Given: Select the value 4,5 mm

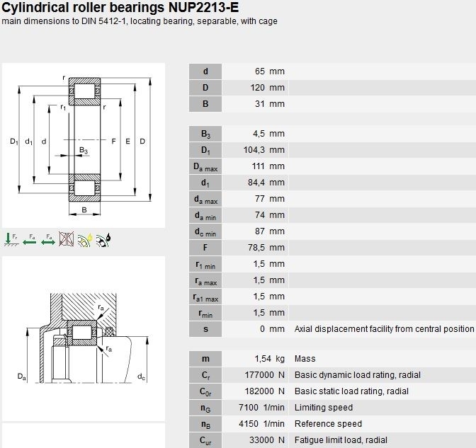Looking at the screenshot, I should 269,134.
